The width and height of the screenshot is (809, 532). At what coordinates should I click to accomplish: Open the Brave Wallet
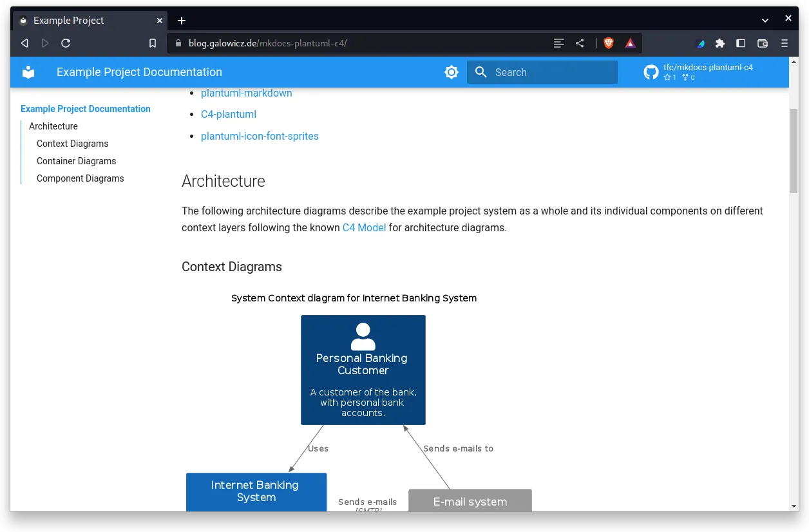pos(762,43)
